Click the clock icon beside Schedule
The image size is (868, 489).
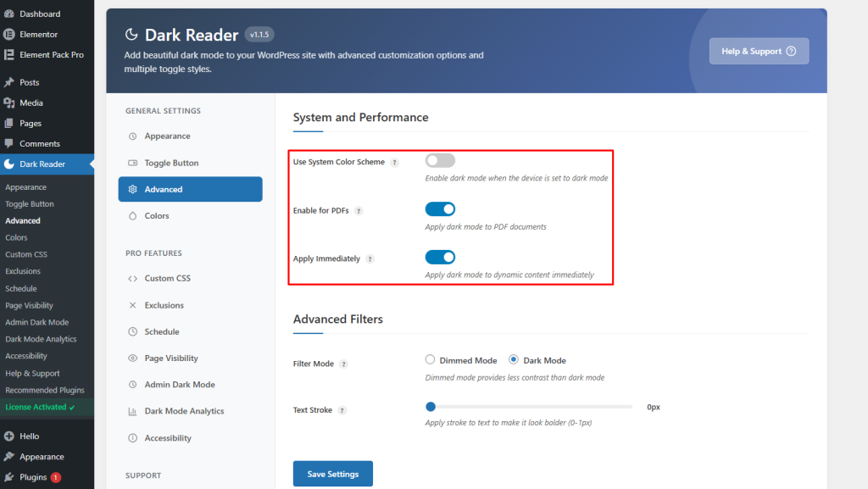(x=132, y=332)
